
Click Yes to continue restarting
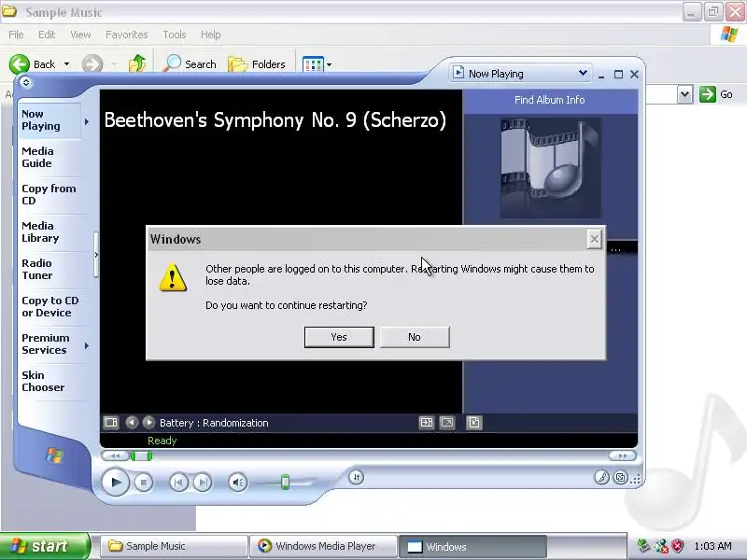339,337
